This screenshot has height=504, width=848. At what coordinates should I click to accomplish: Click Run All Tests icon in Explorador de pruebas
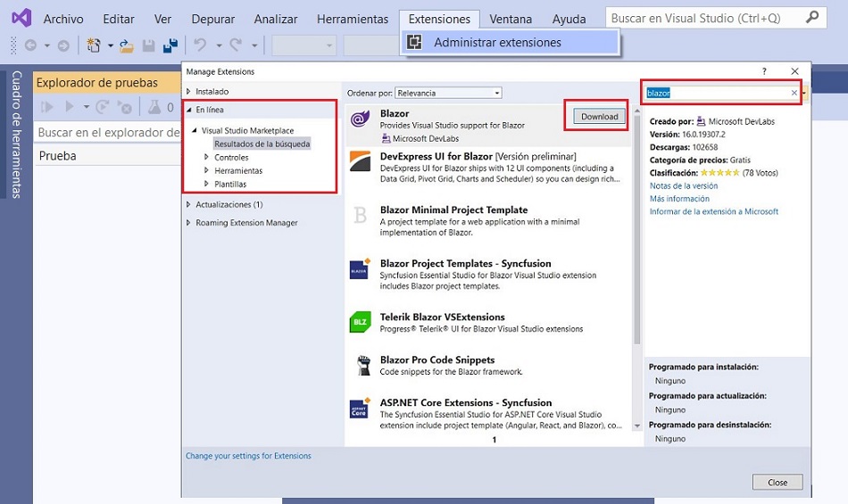click(47, 107)
